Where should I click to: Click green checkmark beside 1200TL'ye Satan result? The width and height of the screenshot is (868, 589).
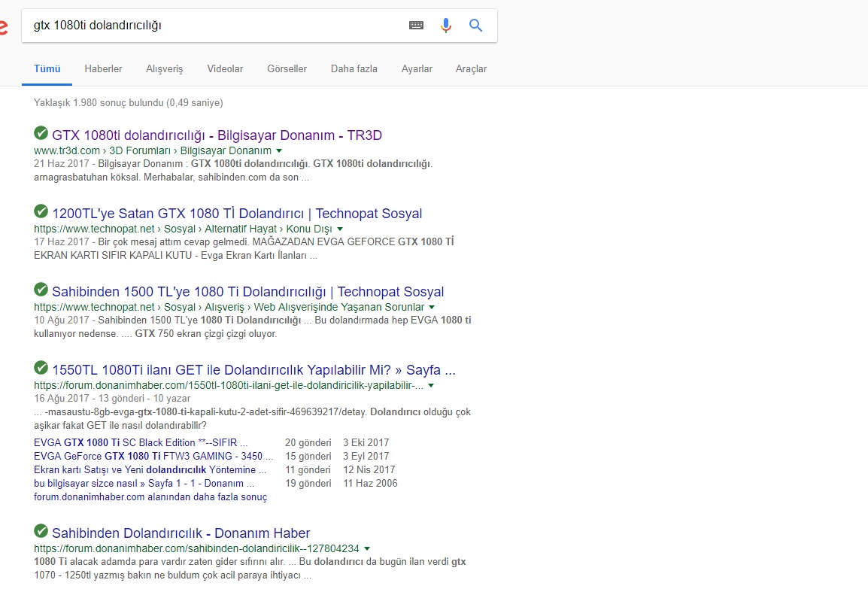coord(41,211)
